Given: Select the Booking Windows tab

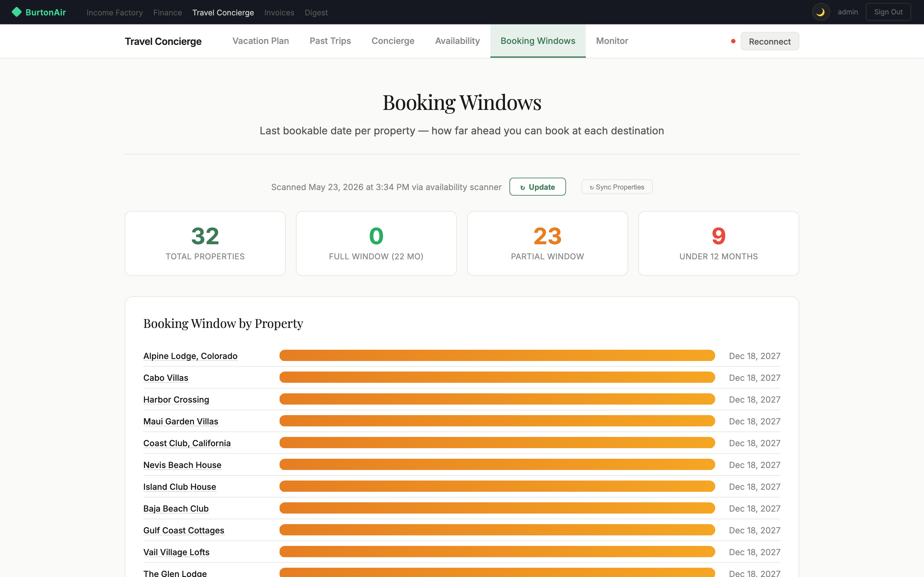Looking at the screenshot, I should pos(538,41).
